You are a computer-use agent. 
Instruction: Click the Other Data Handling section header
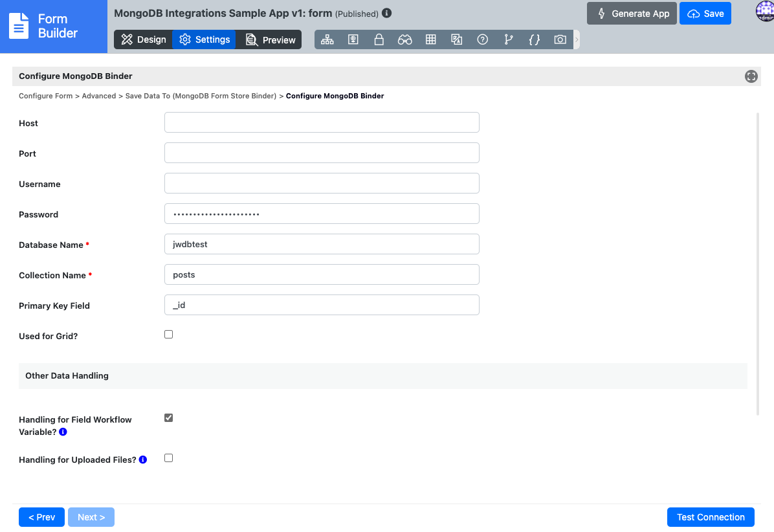point(383,376)
